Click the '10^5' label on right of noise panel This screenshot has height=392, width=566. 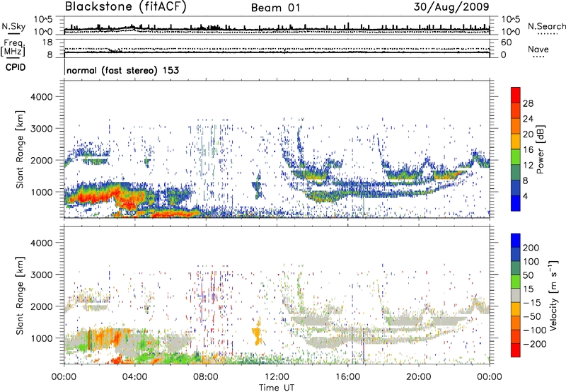tap(511, 20)
